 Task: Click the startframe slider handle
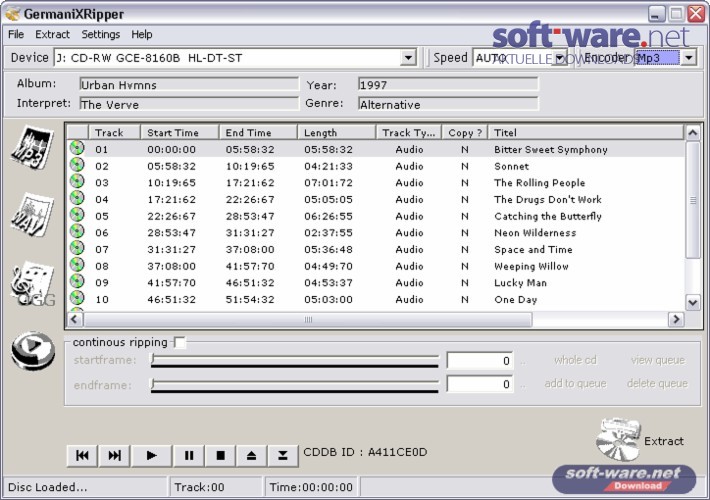[153, 359]
